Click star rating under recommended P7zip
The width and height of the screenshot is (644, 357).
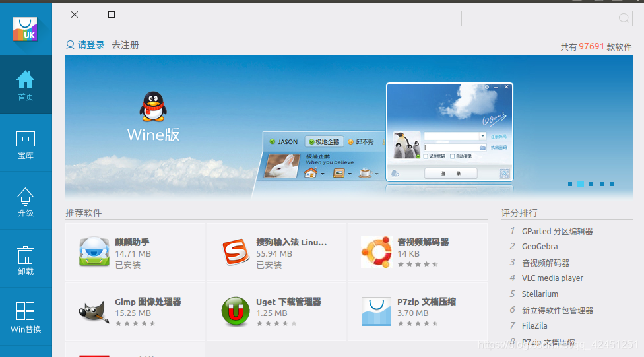point(418,324)
